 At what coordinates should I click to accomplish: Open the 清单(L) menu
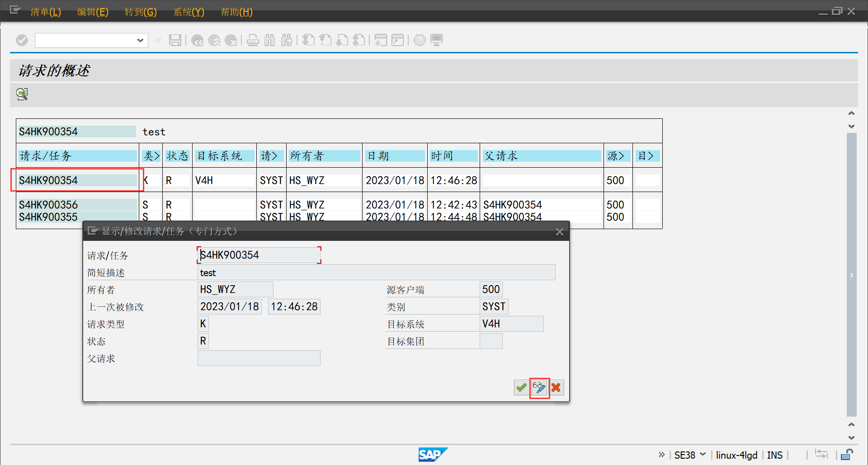(x=46, y=12)
